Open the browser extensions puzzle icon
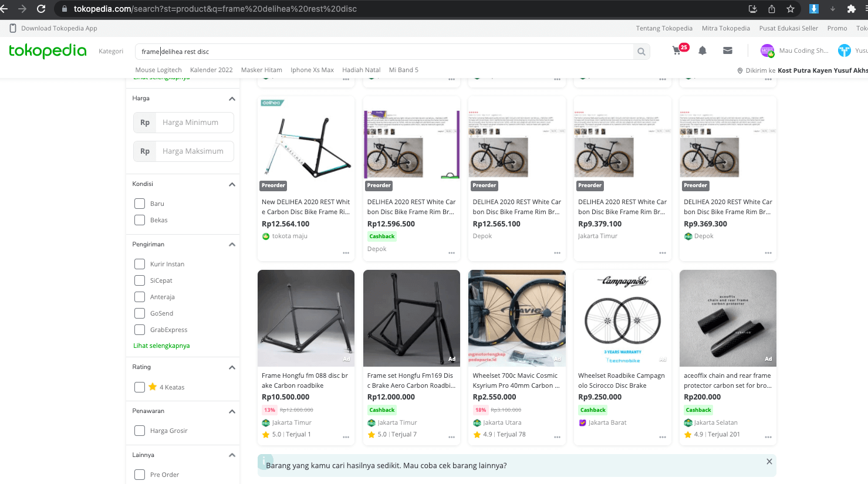The image size is (868, 484). (x=852, y=9)
